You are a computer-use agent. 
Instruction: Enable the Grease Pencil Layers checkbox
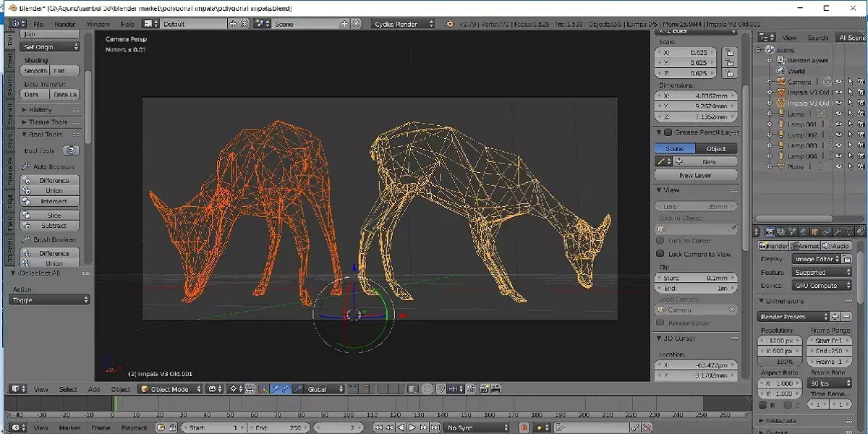(668, 132)
